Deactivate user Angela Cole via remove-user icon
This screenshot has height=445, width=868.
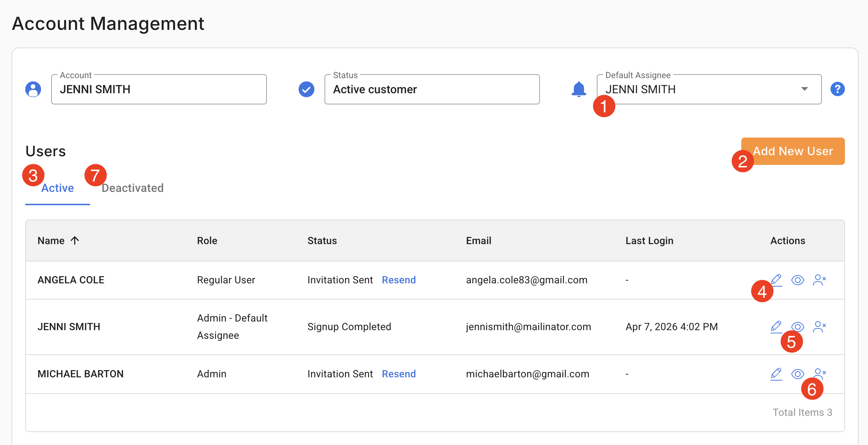[819, 280]
